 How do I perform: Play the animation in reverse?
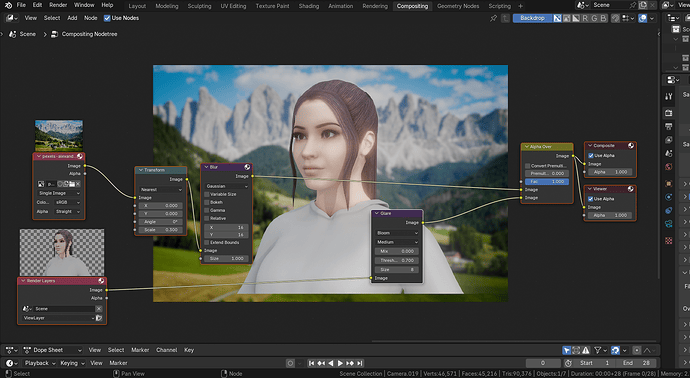click(330, 363)
